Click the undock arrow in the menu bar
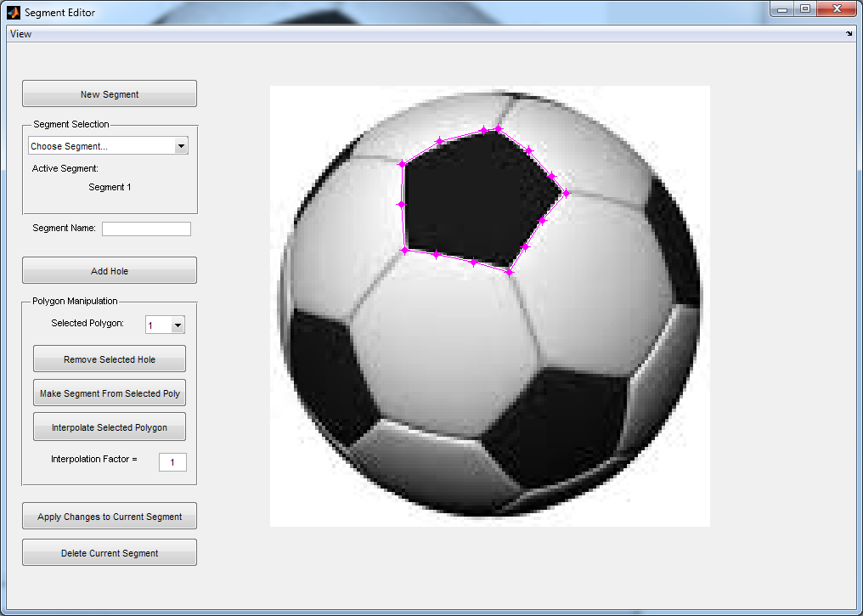This screenshot has width=863, height=616. pos(849,34)
